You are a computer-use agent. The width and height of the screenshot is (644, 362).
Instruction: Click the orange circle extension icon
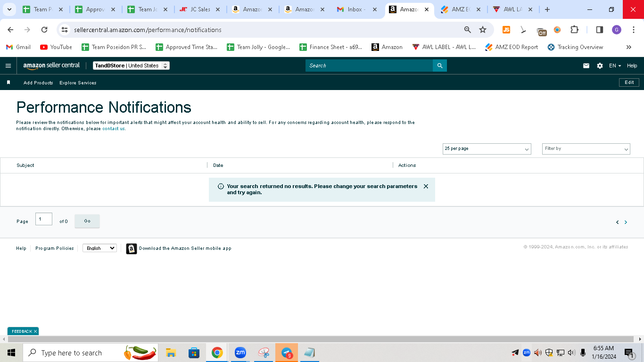pos(557,30)
